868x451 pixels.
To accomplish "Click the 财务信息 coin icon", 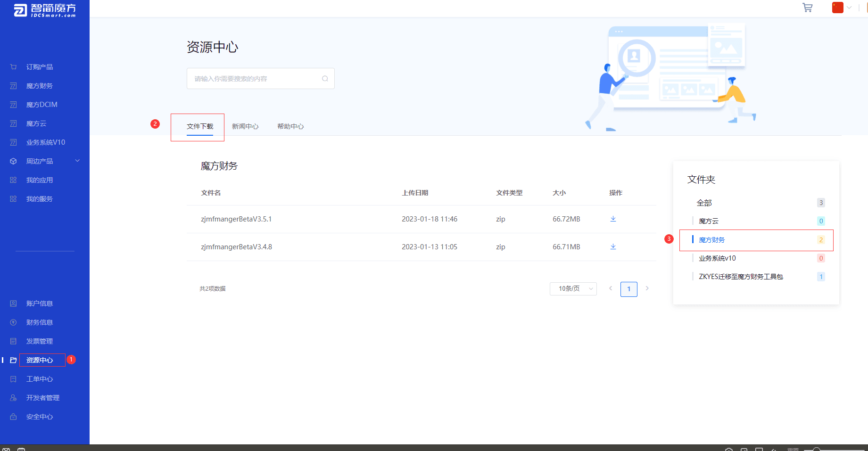I will pyautogui.click(x=13, y=322).
